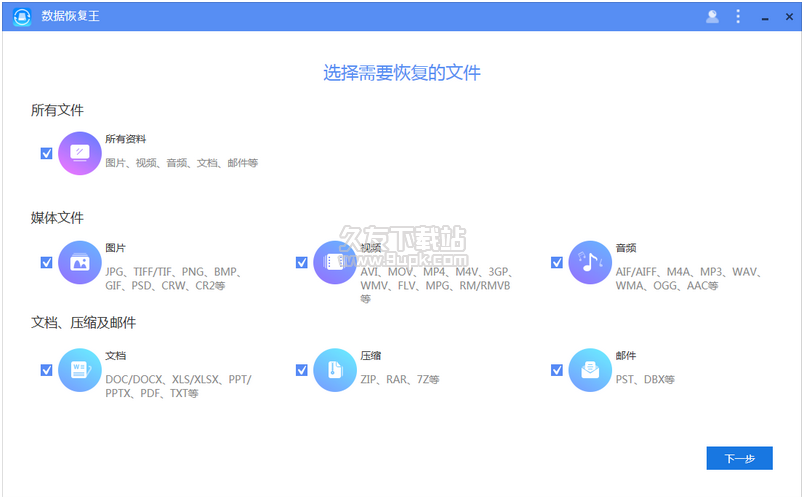Minimize the 数据恢复王 window
Screen dimensions: 802x497
pos(765,17)
